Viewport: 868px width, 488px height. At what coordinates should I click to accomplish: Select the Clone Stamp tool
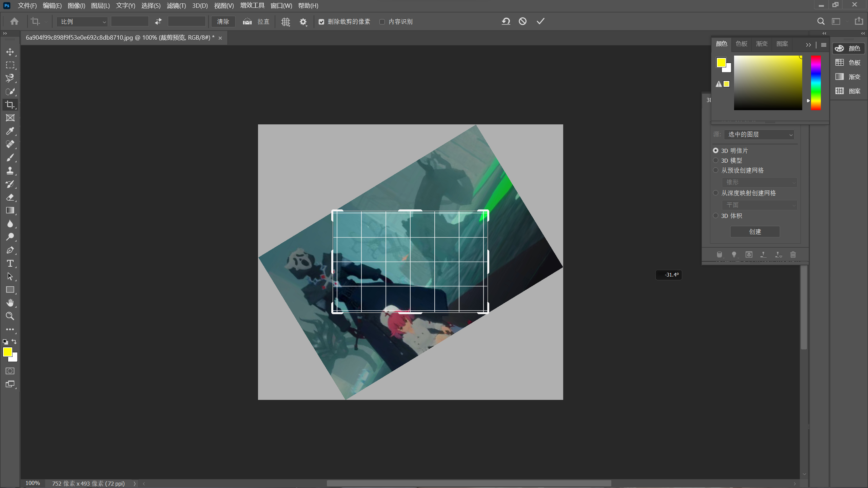click(x=10, y=171)
